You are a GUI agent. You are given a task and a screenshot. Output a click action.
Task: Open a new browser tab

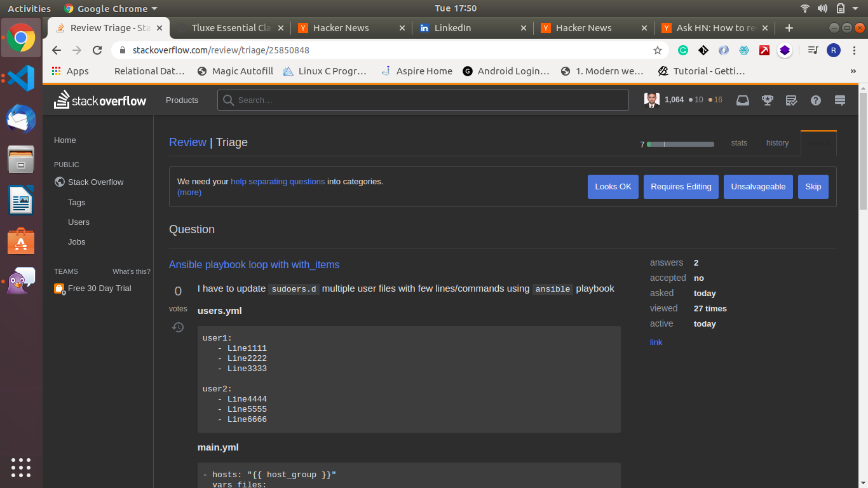pyautogui.click(x=789, y=28)
